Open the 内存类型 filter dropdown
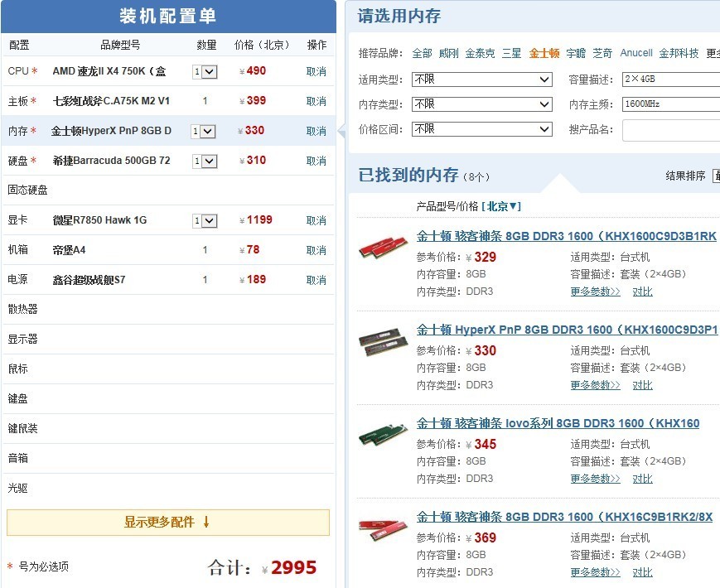This screenshot has height=588, width=720. click(x=483, y=104)
